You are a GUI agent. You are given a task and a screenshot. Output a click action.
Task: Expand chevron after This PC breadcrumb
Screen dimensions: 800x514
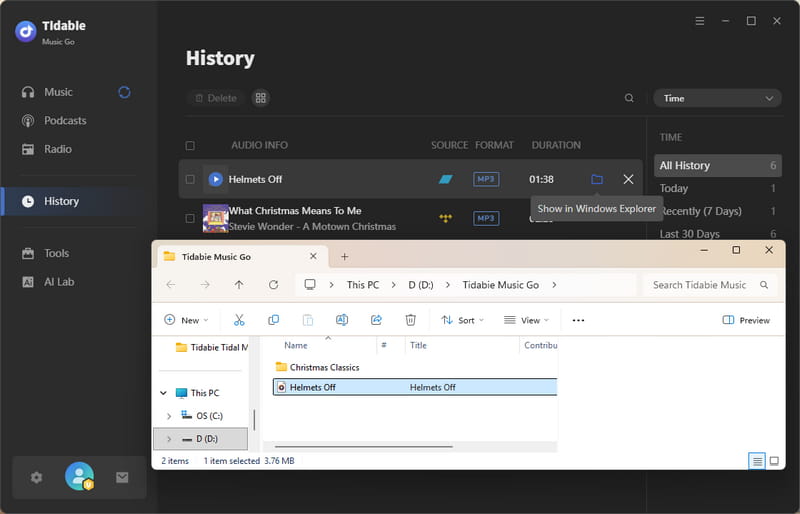393,285
